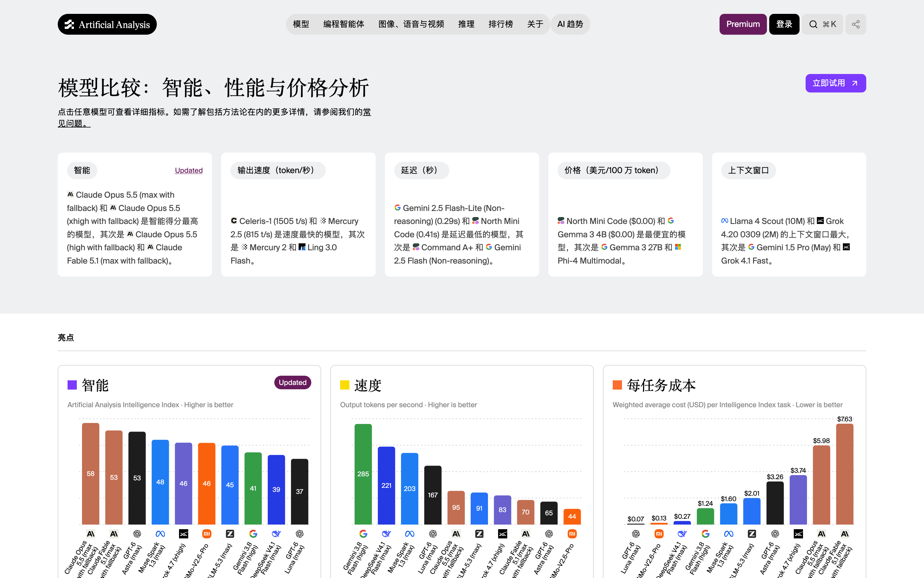Click the Premium button

(743, 24)
